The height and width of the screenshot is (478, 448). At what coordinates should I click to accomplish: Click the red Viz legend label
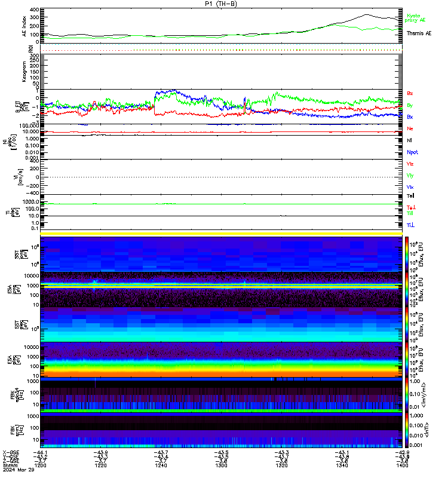[x=410, y=164]
